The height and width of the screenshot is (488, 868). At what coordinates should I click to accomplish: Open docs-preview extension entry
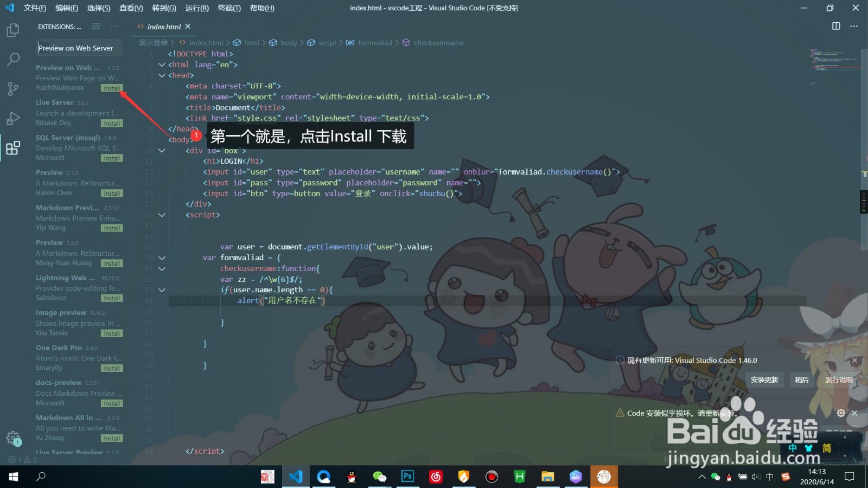pos(79,393)
